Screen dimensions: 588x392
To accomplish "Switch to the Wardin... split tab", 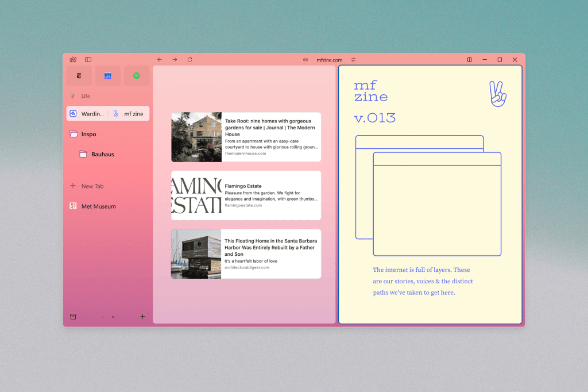I will (87, 114).
